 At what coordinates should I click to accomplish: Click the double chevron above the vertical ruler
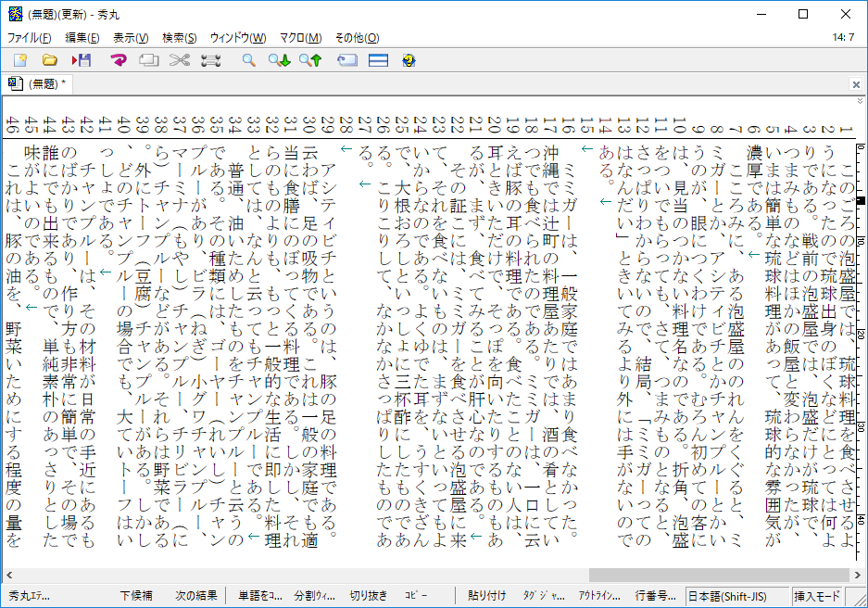(x=860, y=101)
